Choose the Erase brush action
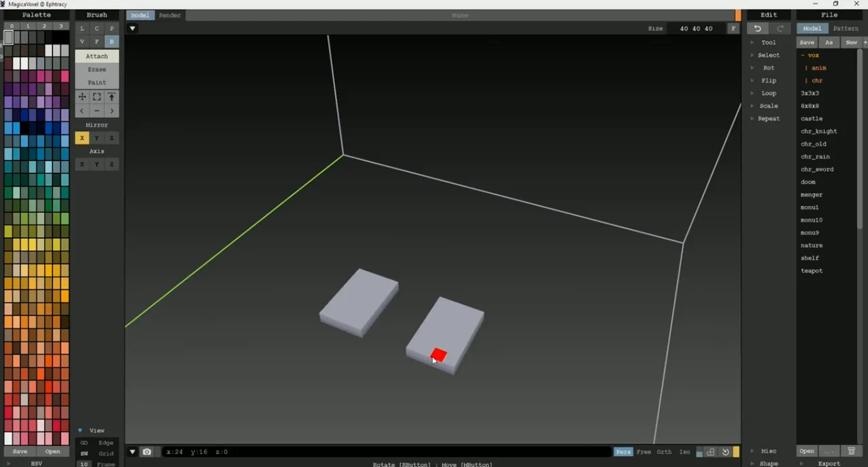Screen dimensions: 868x467 [97, 69]
